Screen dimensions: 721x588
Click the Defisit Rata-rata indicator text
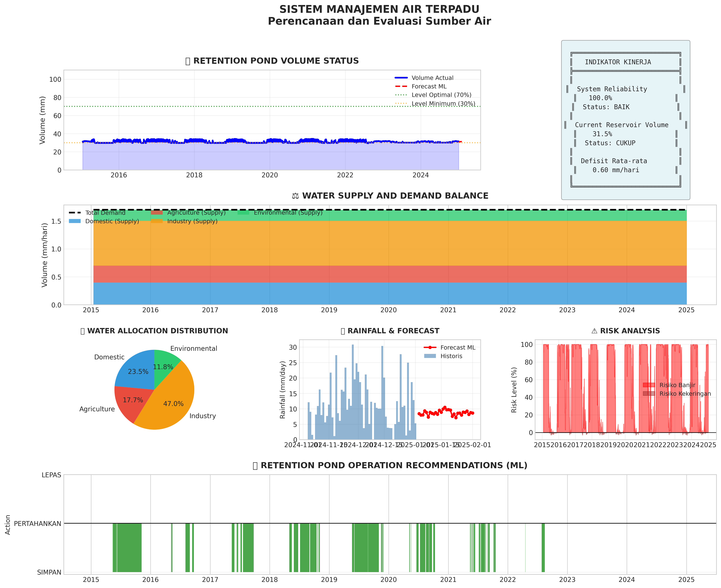[614, 161]
